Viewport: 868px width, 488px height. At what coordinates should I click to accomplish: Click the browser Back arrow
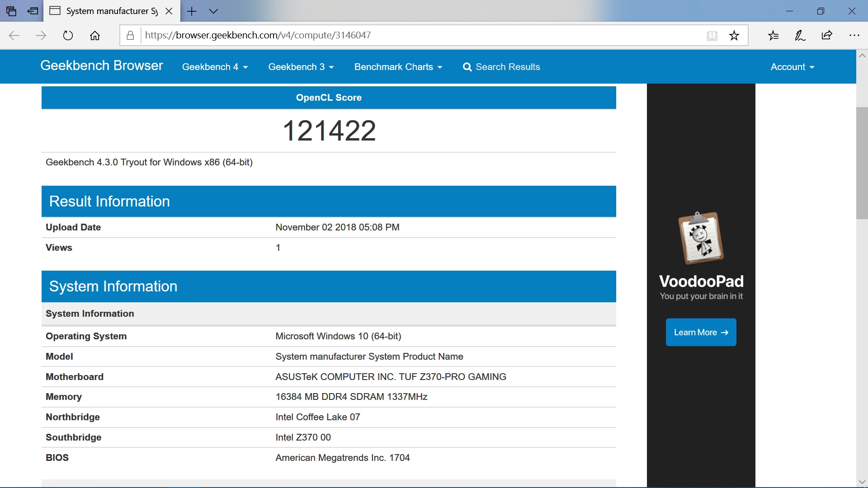coord(14,36)
